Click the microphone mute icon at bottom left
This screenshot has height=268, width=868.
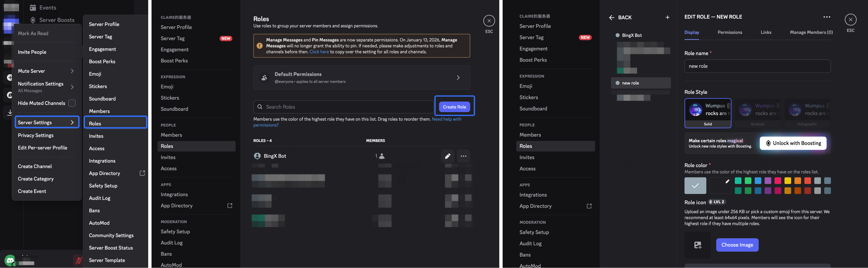tap(78, 260)
